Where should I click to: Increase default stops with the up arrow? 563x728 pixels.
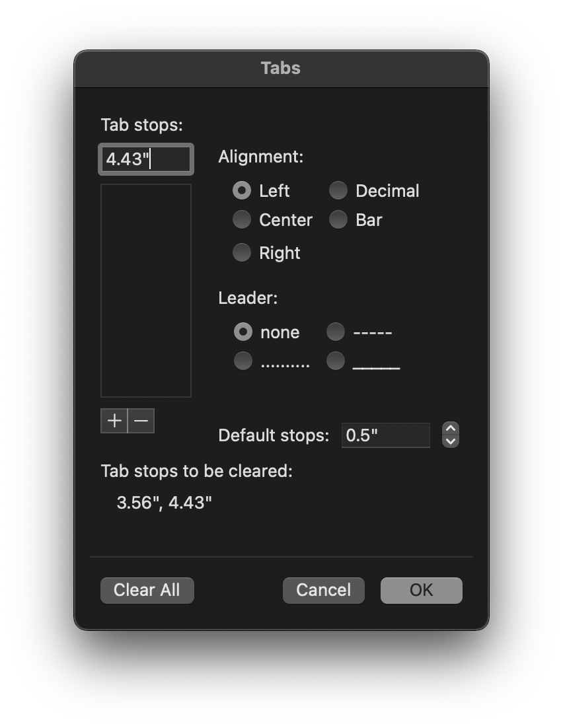click(451, 429)
